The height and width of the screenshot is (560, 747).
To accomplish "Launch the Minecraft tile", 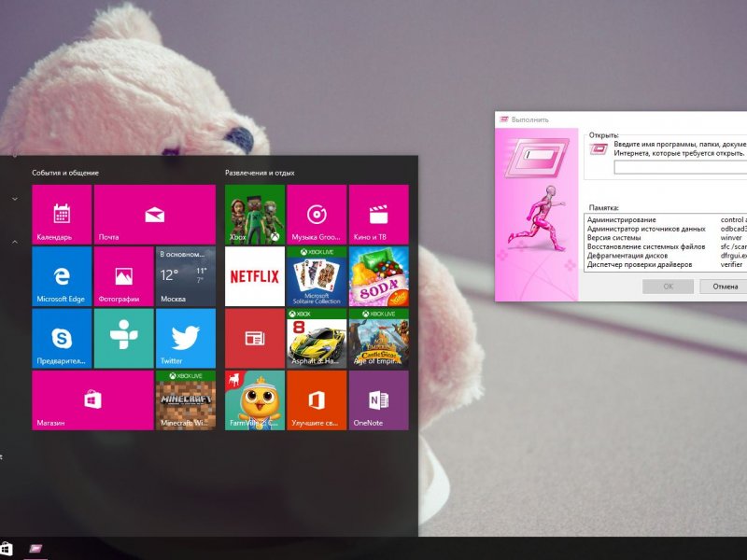I will (x=186, y=400).
